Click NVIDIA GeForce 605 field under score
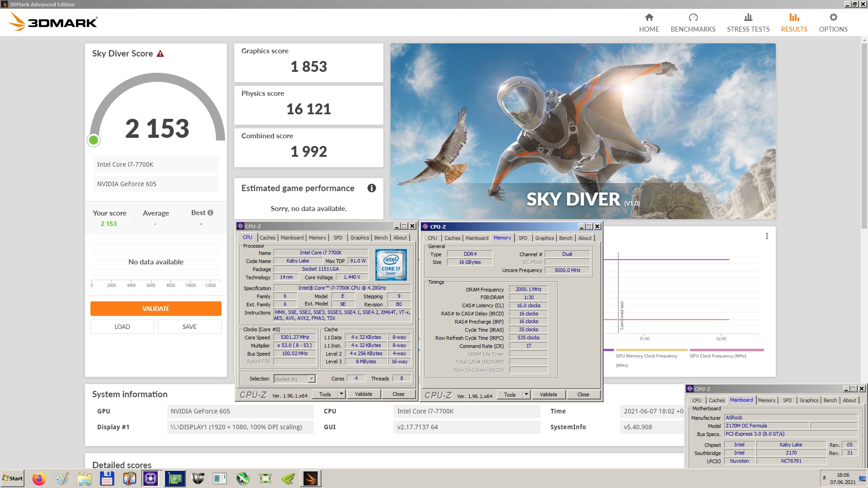The width and height of the screenshot is (868, 488). (156, 184)
